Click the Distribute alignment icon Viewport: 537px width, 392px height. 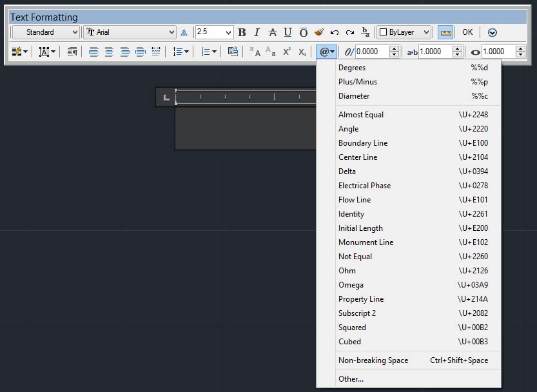pos(156,52)
